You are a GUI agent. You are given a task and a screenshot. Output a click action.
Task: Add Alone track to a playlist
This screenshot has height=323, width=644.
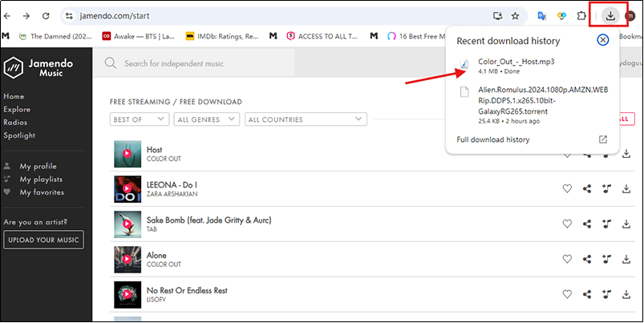click(x=607, y=259)
